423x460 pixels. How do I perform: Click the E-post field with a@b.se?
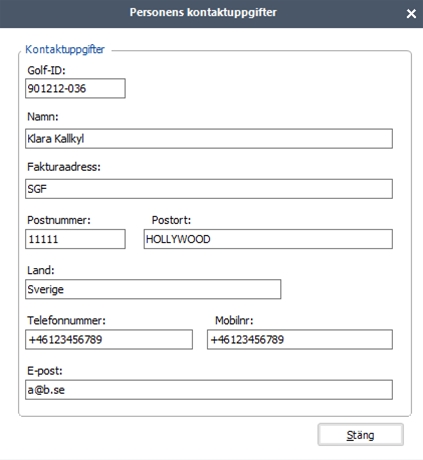tap(209, 390)
